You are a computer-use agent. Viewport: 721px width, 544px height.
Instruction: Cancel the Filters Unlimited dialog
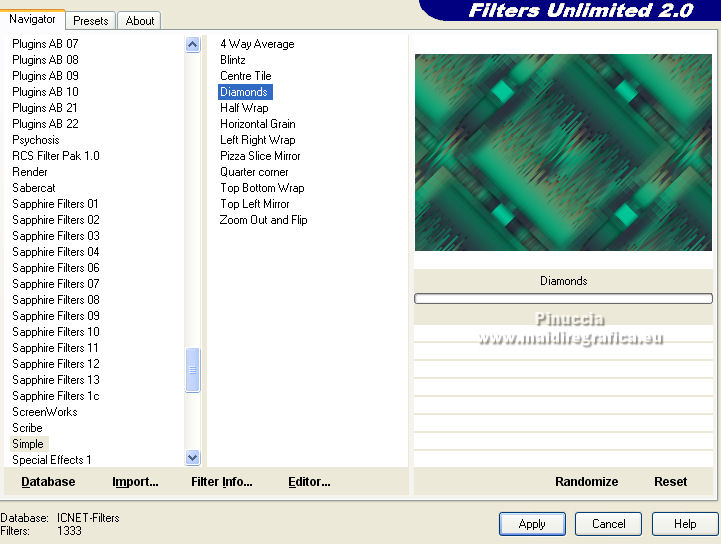point(608,524)
